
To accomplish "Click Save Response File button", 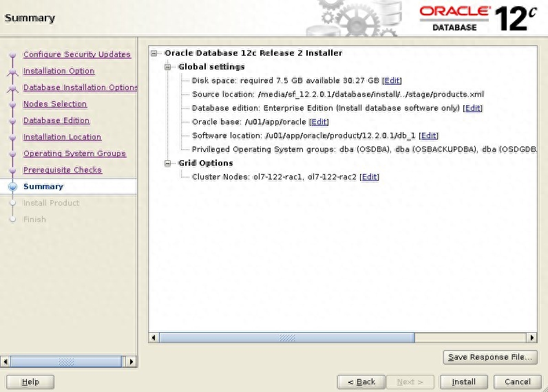I will pos(490,357).
